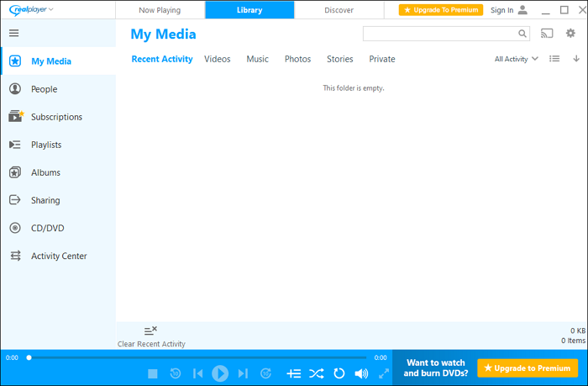Screen dimensions: 588x386
Task: Open the Videos tab
Action: tap(218, 59)
